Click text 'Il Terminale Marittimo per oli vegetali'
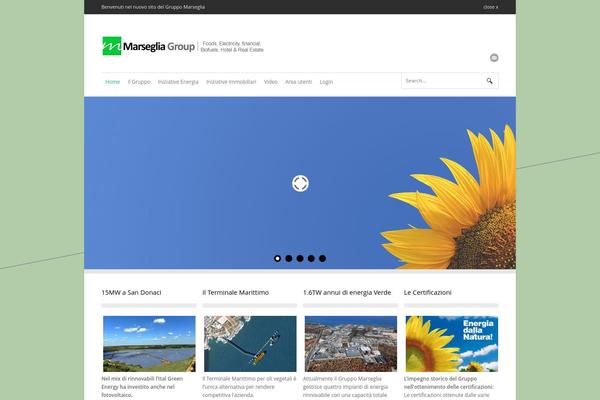Image resolution: width=600 pixels, height=400 pixels. pyautogui.click(x=247, y=379)
